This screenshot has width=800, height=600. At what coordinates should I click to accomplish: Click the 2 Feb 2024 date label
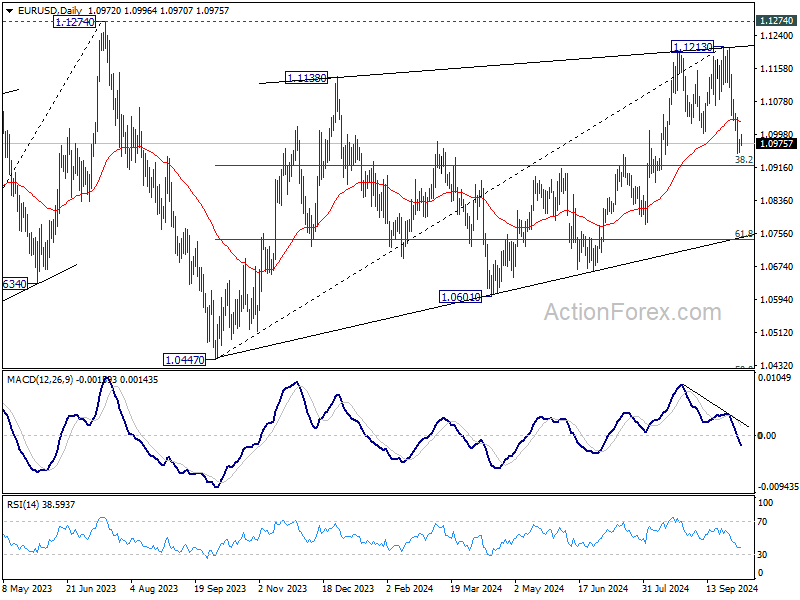click(x=410, y=588)
